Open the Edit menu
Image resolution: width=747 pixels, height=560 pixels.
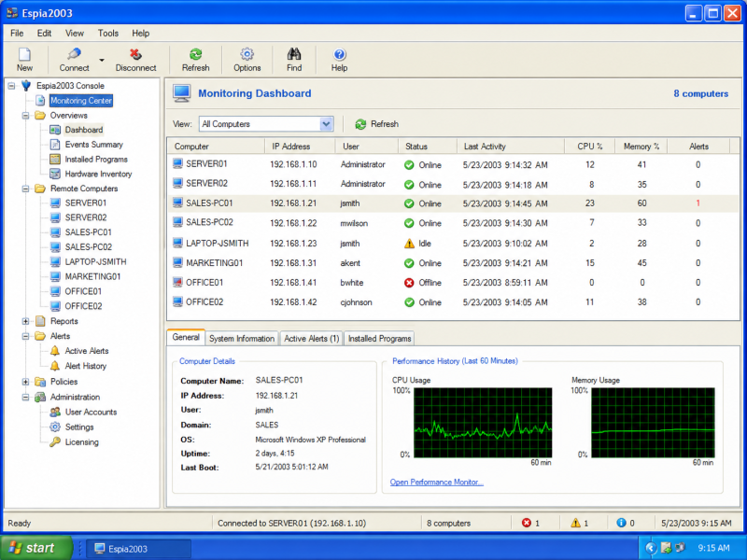[x=44, y=33]
